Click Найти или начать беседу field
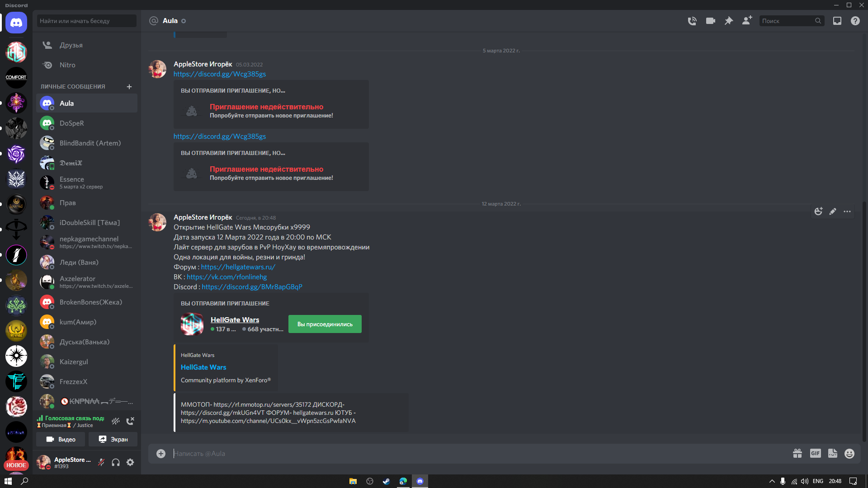The image size is (868, 488). [x=87, y=21]
